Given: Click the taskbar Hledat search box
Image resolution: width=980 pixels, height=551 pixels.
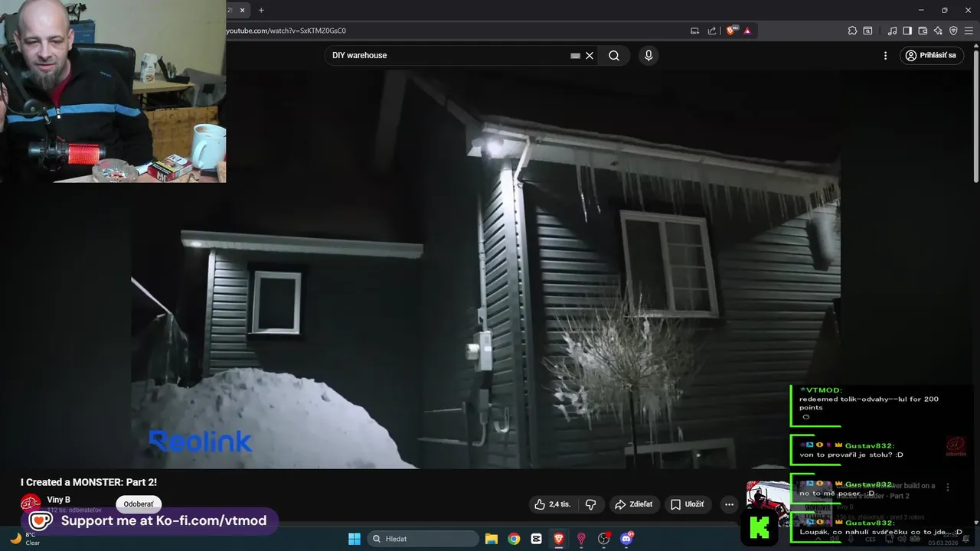Looking at the screenshot, I should click(x=423, y=539).
